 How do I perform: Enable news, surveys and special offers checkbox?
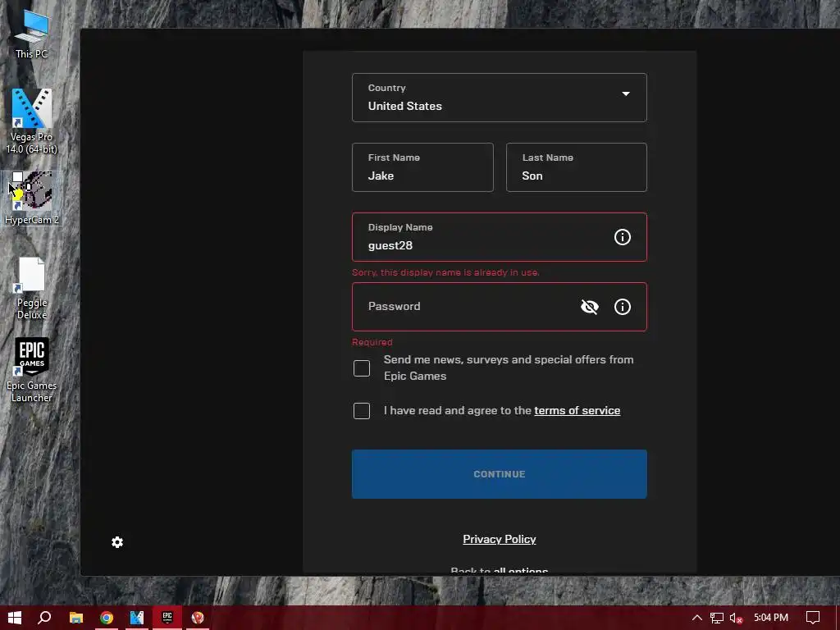(x=362, y=368)
